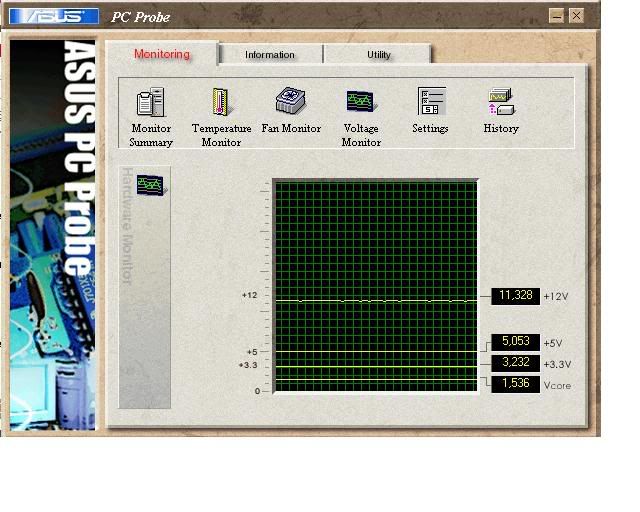640x512 pixels.
Task: Click the ASUS PC Probe side banner
Action: 53,235
